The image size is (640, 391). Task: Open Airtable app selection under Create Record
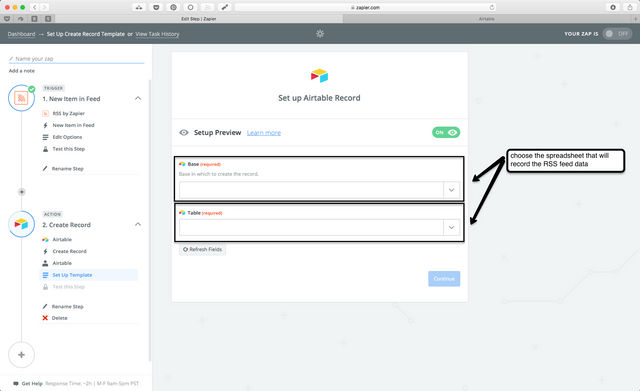(x=62, y=240)
